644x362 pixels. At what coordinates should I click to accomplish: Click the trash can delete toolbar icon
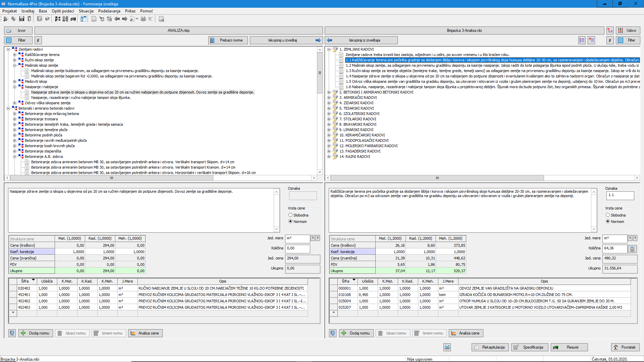click(29, 19)
